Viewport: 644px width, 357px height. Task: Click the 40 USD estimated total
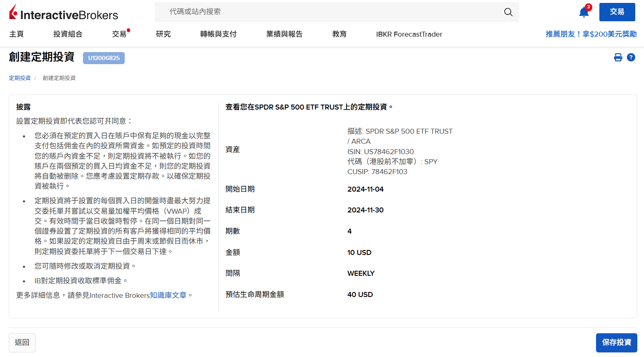pyautogui.click(x=360, y=295)
